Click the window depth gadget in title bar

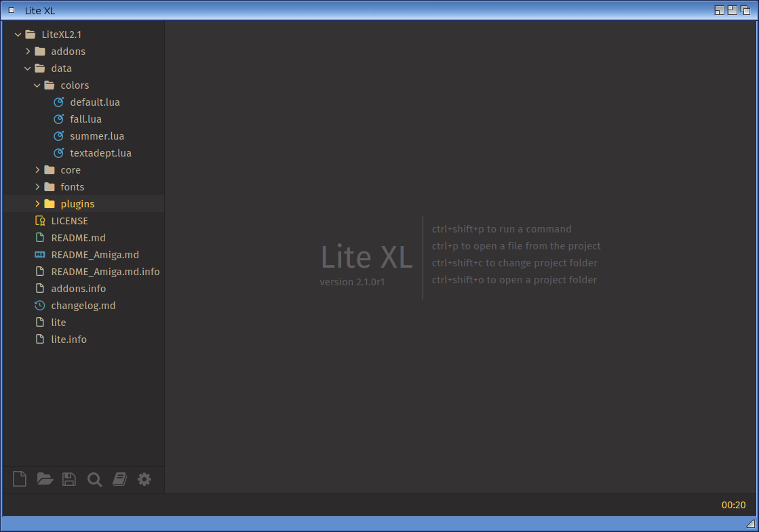[745, 10]
